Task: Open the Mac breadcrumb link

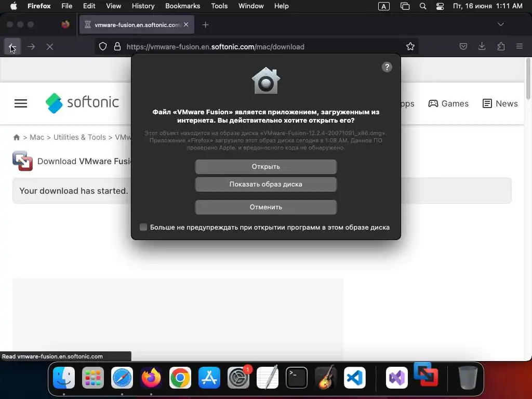Action: [x=37, y=137]
